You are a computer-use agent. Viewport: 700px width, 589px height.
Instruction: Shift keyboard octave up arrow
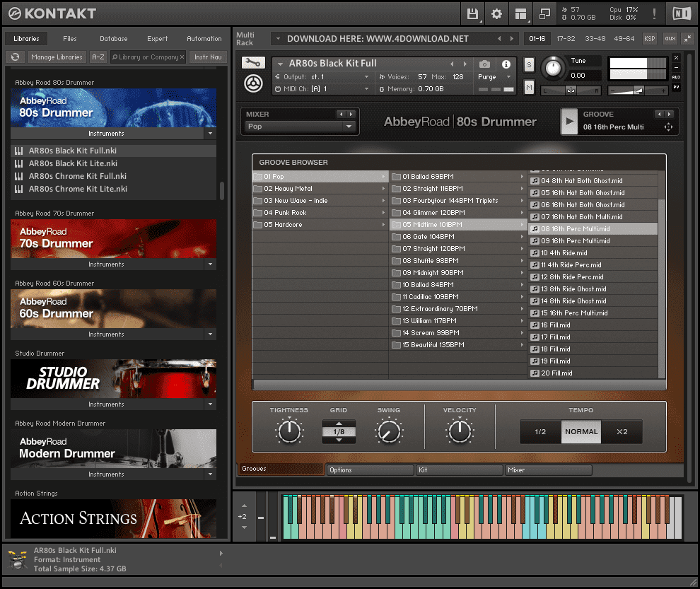tap(244, 506)
